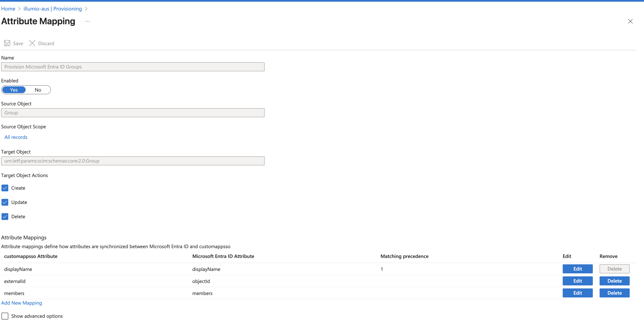Click the Matching precedence column header
The width and height of the screenshot is (644, 327).
[x=404, y=256]
